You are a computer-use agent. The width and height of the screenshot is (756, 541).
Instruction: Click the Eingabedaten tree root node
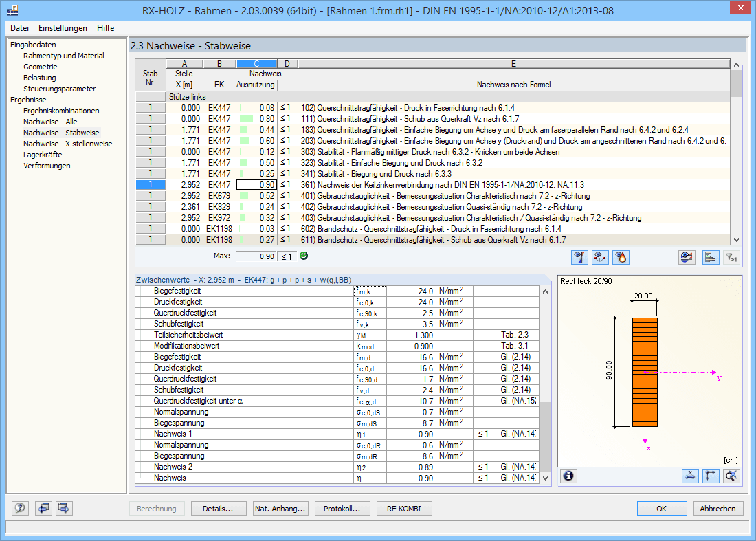coord(33,45)
